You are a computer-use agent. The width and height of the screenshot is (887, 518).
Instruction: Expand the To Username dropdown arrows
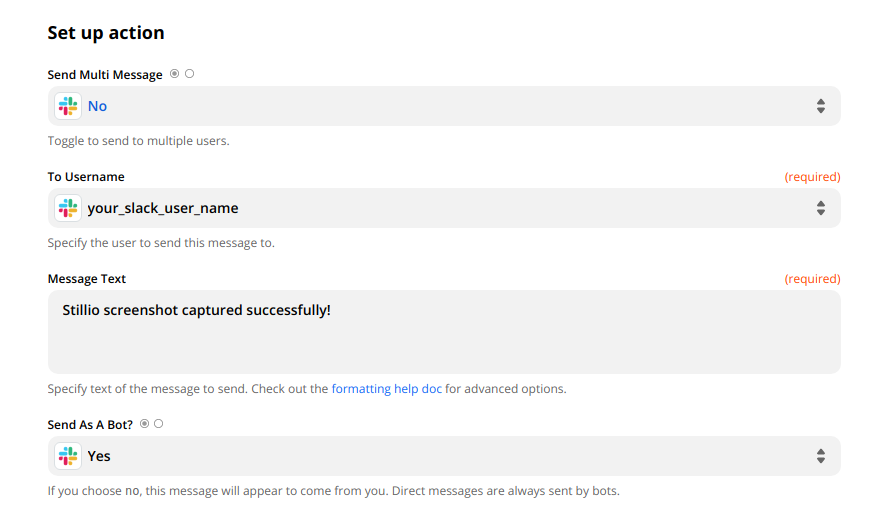pyautogui.click(x=820, y=208)
